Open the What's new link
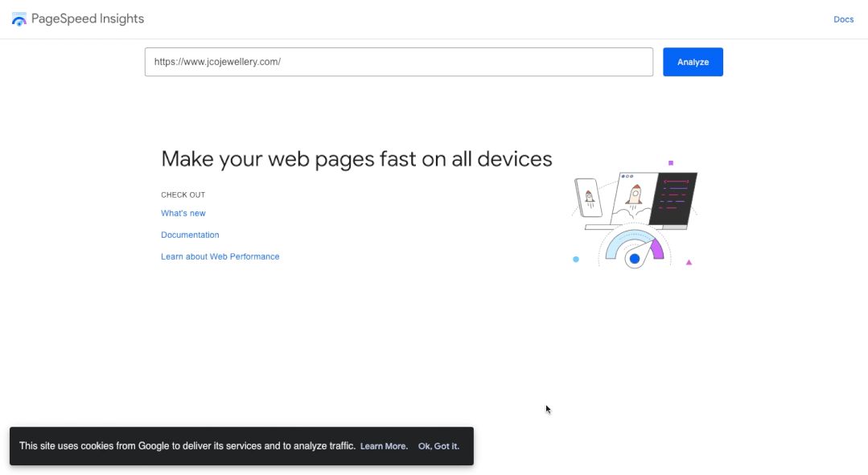The width and height of the screenshot is (868, 475). (183, 214)
